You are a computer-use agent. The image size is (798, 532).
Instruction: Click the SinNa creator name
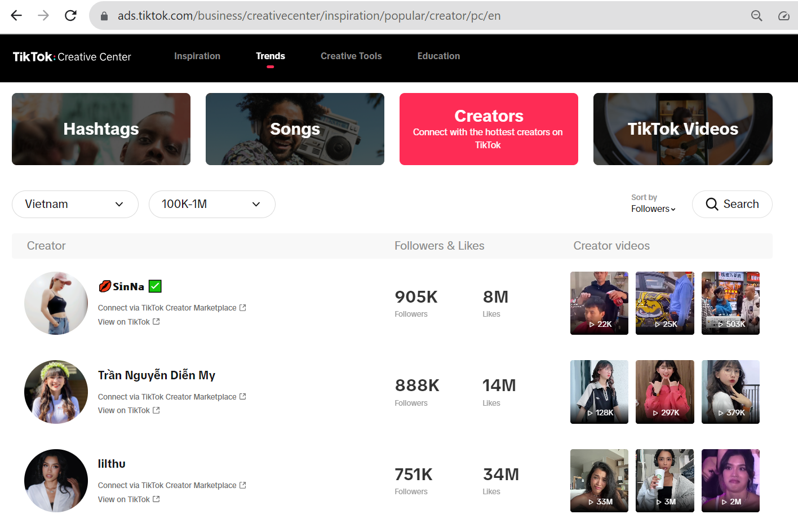(x=130, y=286)
